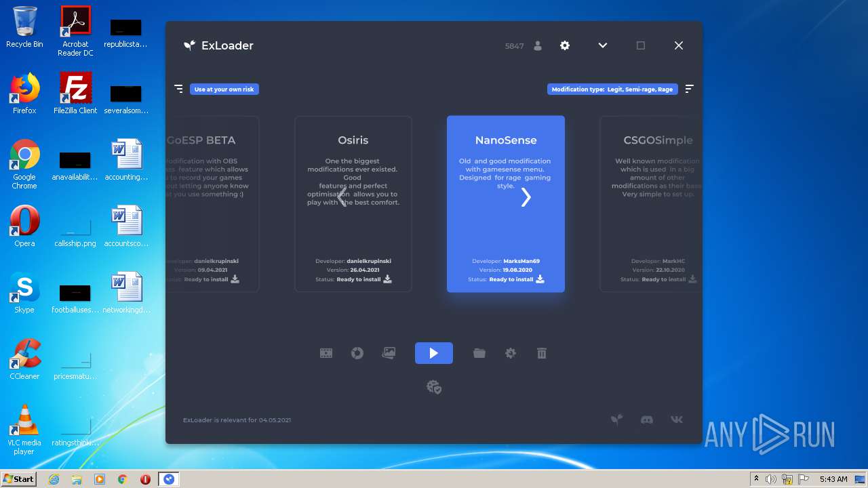
Task: Click download icon on NanoSense card
Action: click(540, 279)
